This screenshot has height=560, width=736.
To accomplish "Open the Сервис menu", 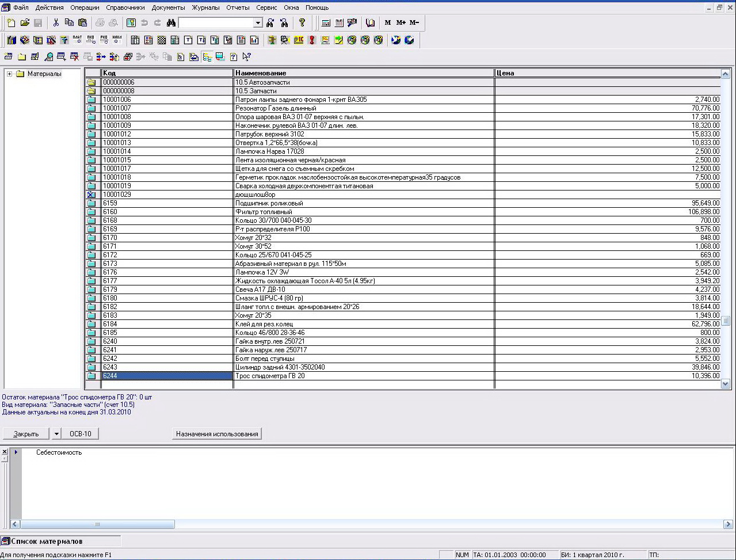I will [266, 7].
